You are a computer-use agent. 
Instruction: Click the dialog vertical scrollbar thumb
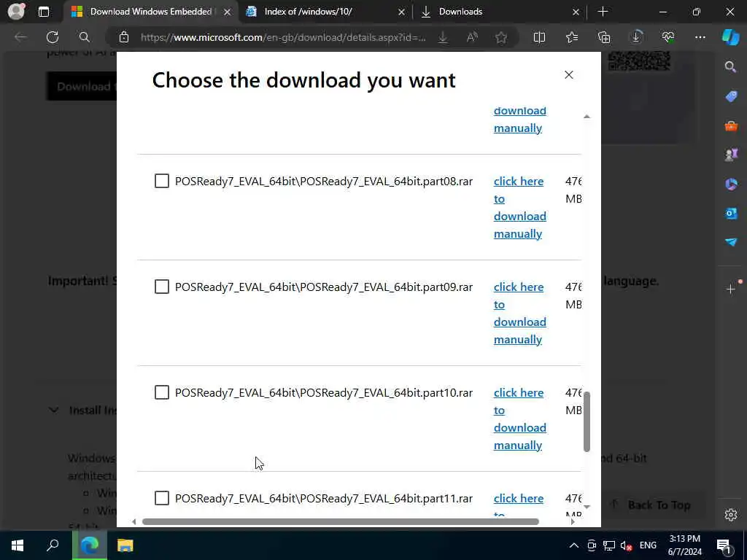587,421
